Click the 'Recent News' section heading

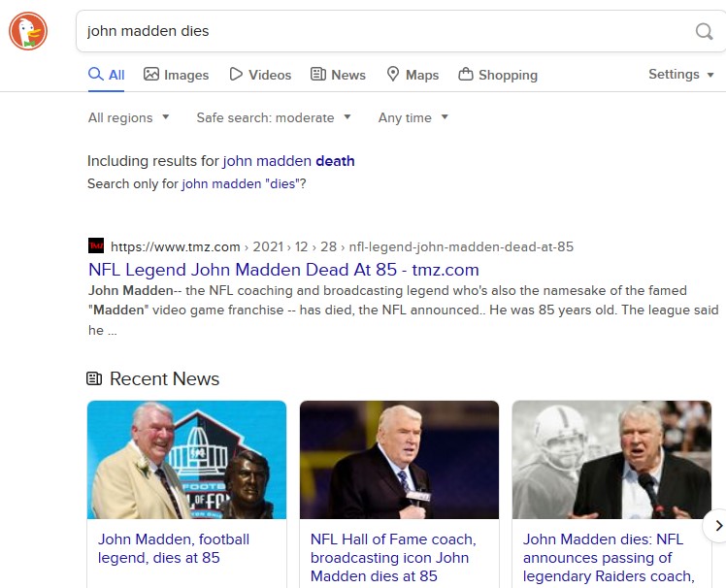coord(164,378)
